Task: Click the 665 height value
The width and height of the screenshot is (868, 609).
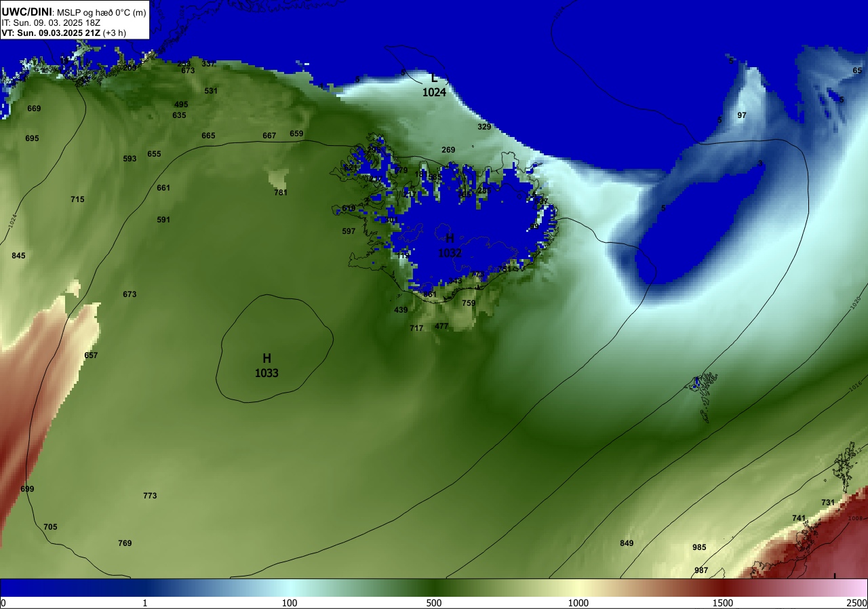Action: tap(208, 136)
